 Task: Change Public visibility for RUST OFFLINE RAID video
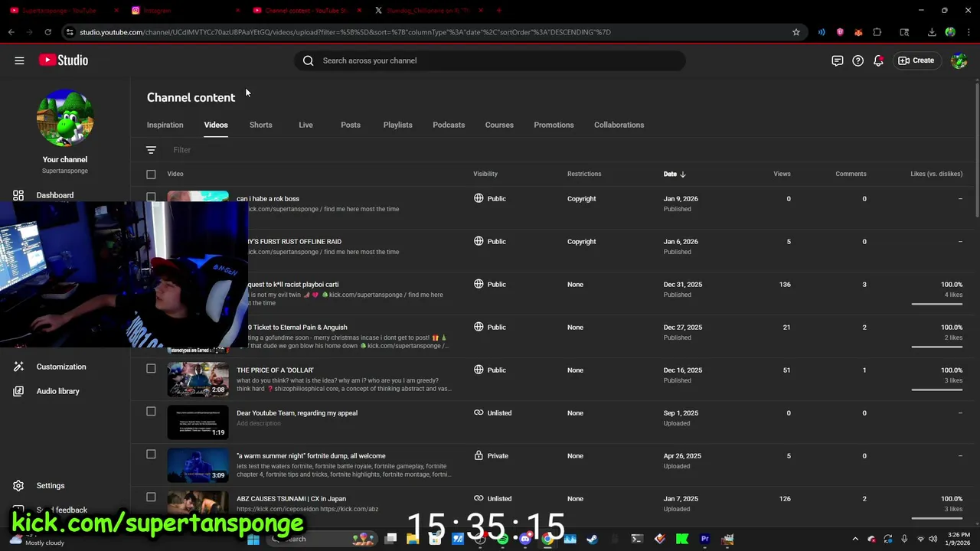490,241
